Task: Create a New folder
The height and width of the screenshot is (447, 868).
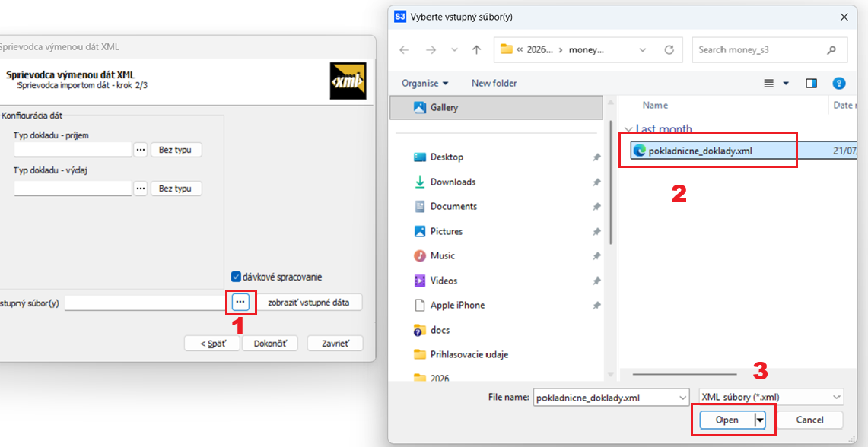Action: pyautogui.click(x=494, y=84)
